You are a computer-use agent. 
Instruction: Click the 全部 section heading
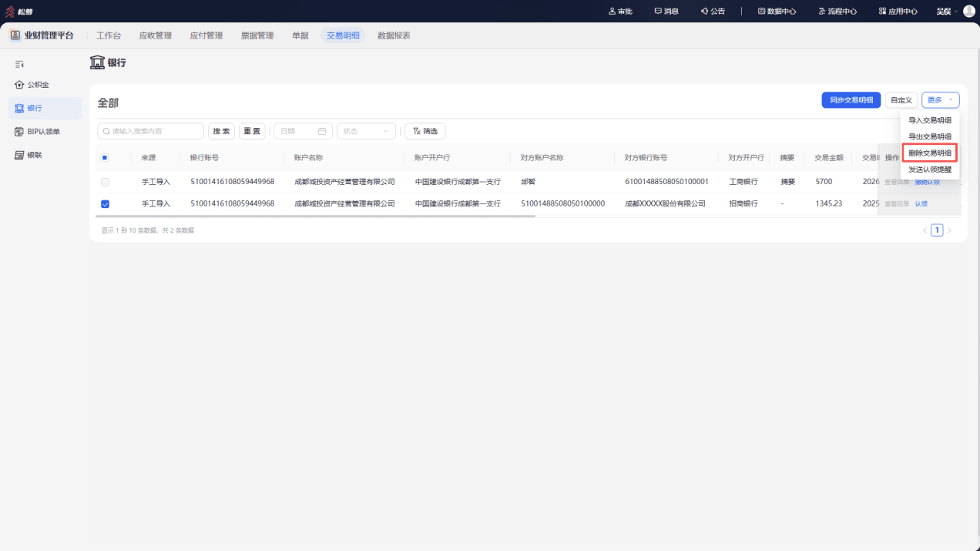click(108, 102)
